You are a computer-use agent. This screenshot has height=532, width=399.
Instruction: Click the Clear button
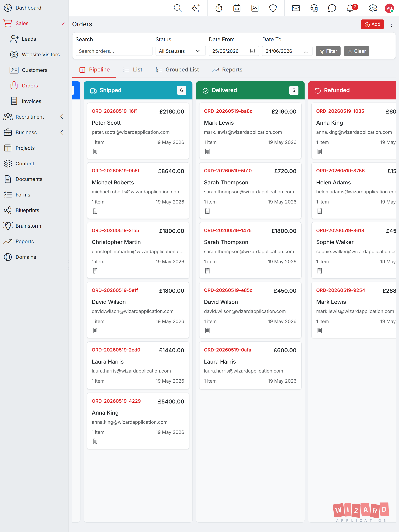pyautogui.click(x=356, y=51)
